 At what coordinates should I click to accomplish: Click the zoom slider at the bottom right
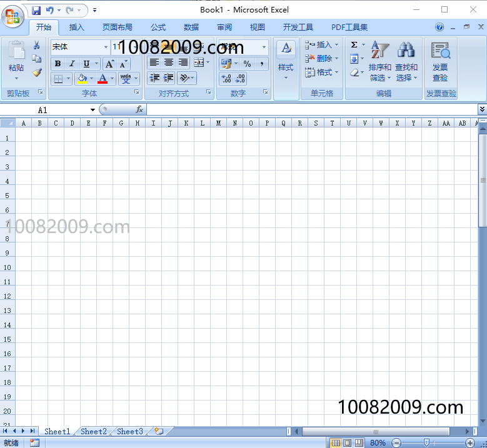coord(426,443)
